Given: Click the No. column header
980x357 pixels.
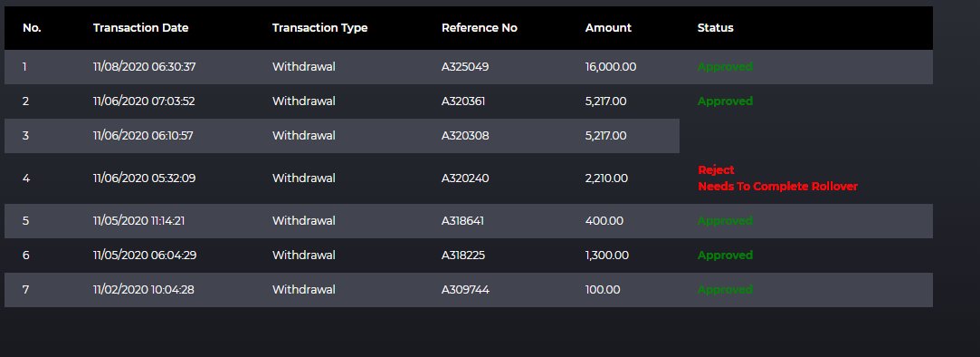Looking at the screenshot, I should 32,28.
